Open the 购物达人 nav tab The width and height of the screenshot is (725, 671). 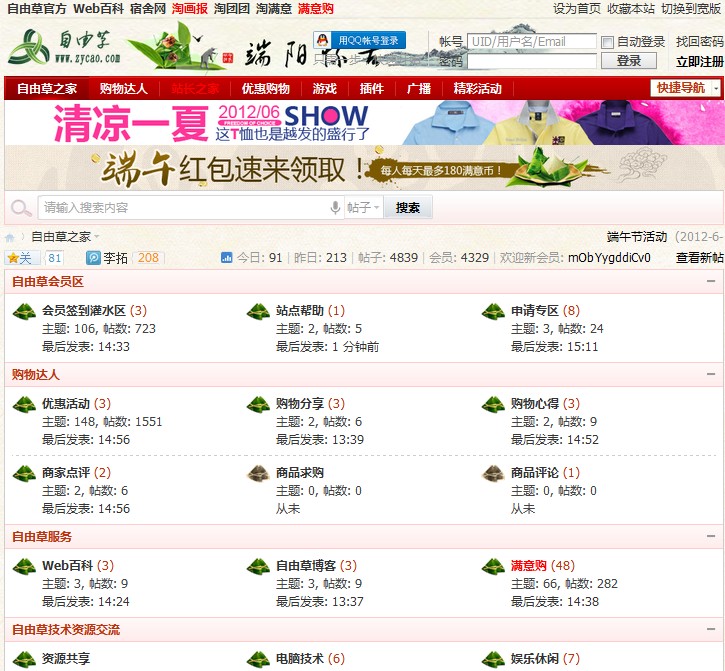[123, 88]
